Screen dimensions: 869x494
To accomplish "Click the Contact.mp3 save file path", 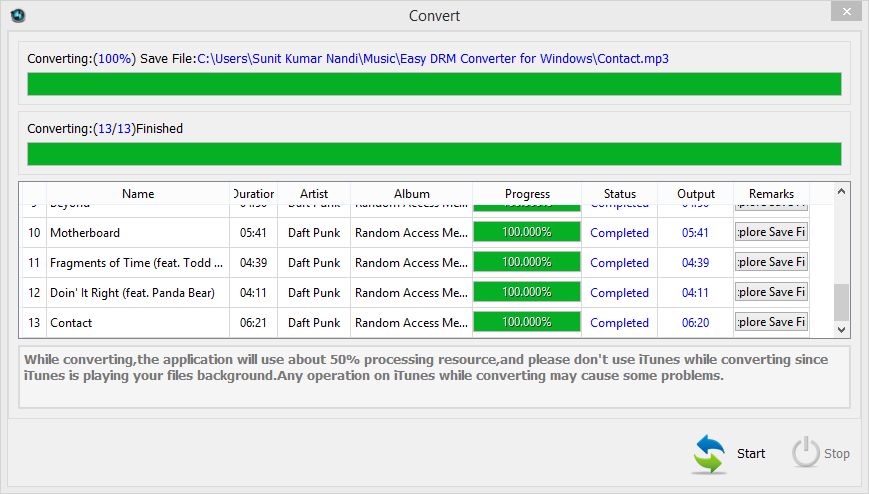I will (x=432, y=59).
